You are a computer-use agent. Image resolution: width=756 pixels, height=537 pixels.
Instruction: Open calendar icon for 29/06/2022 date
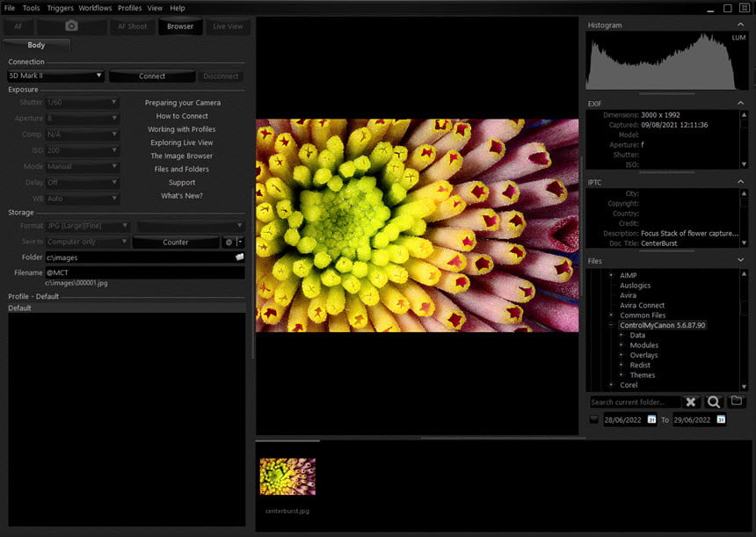point(721,419)
